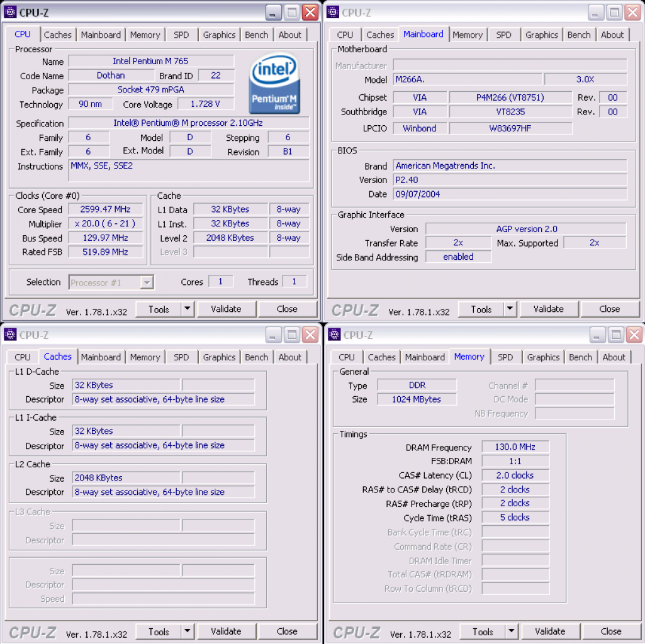Open the Graphics tab in the Memory window
Viewport: 645px width, 644px height.
tap(544, 357)
